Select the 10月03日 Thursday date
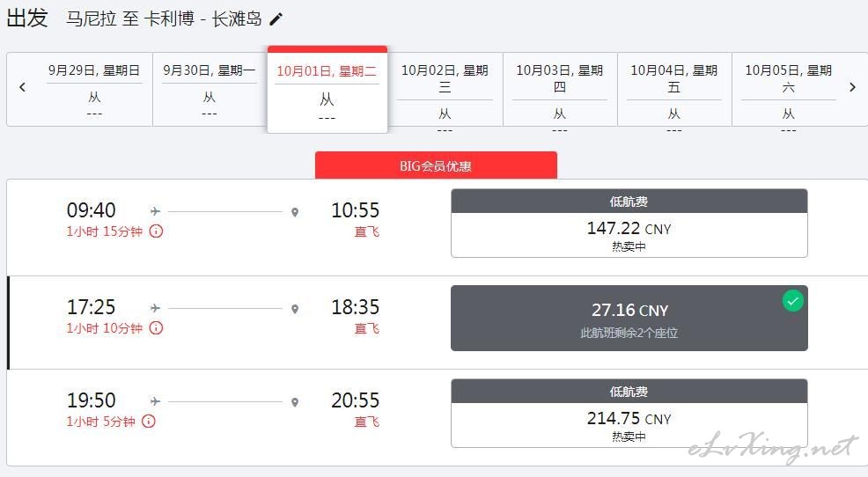 point(560,89)
